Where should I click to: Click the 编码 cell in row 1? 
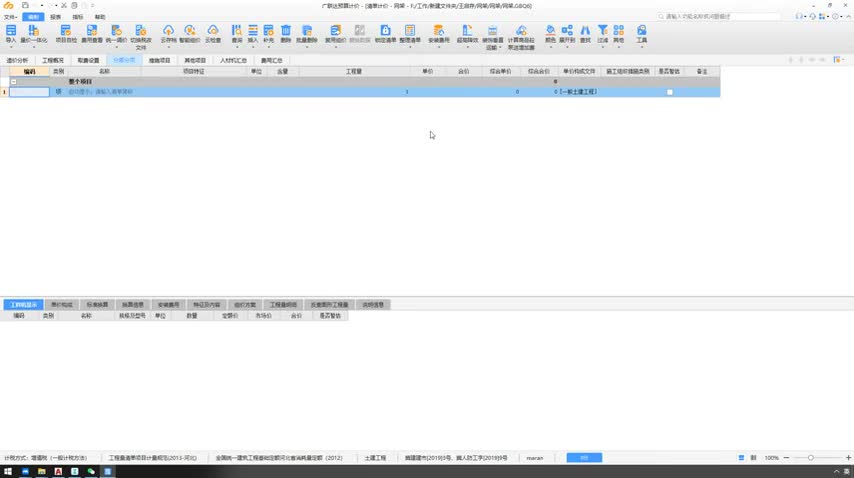[29, 92]
